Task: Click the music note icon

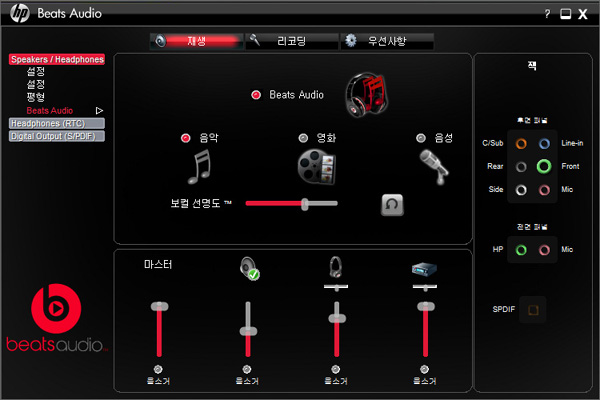Action: 199,167
